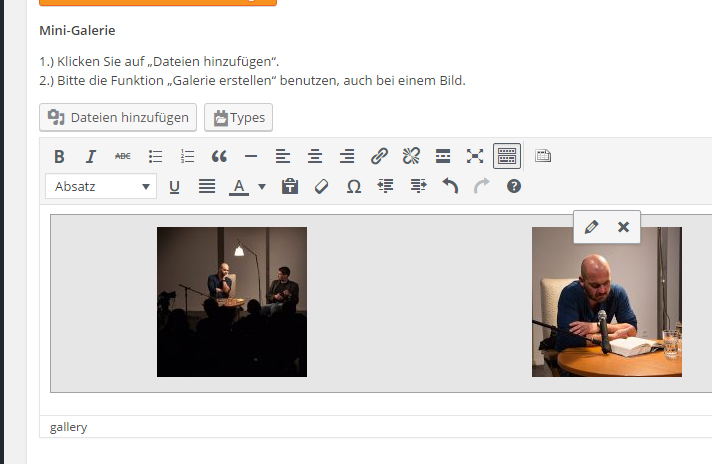
Task: Insert a blockquote
Action: (219, 156)
